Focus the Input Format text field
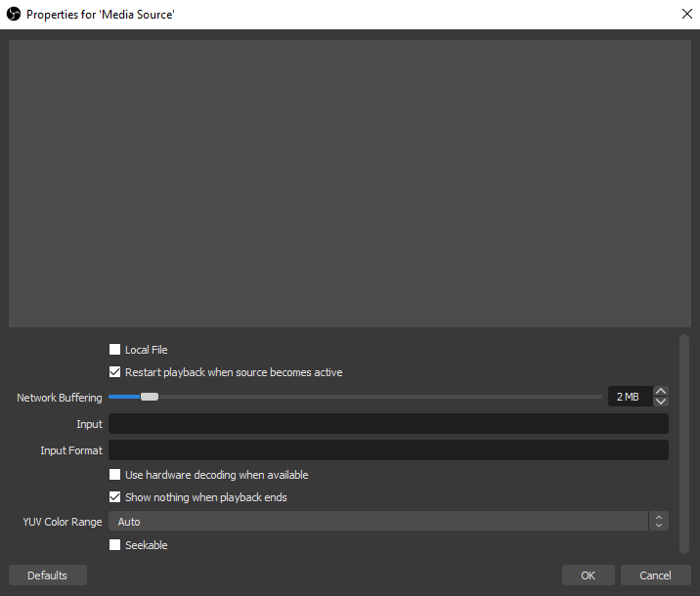The image size is (700, 596). point(388,450)
